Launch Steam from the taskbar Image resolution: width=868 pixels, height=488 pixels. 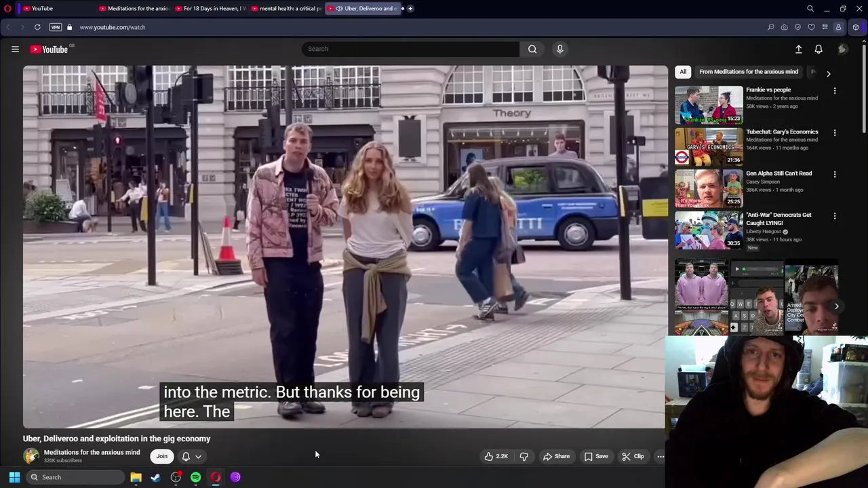point(155,477)
